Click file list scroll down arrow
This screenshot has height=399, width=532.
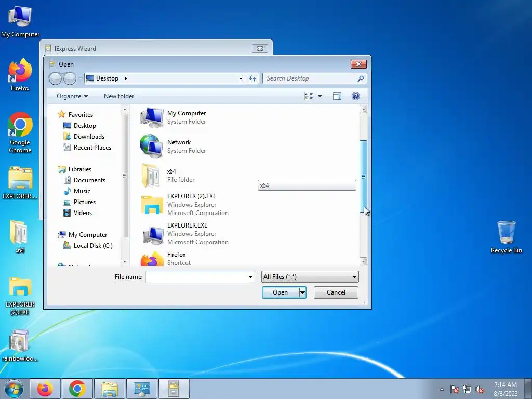click(x=363, y=261)
